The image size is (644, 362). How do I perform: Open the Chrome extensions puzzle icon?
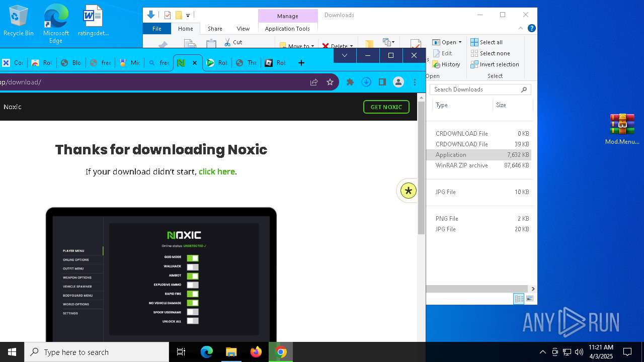click(x=350, y=82)
